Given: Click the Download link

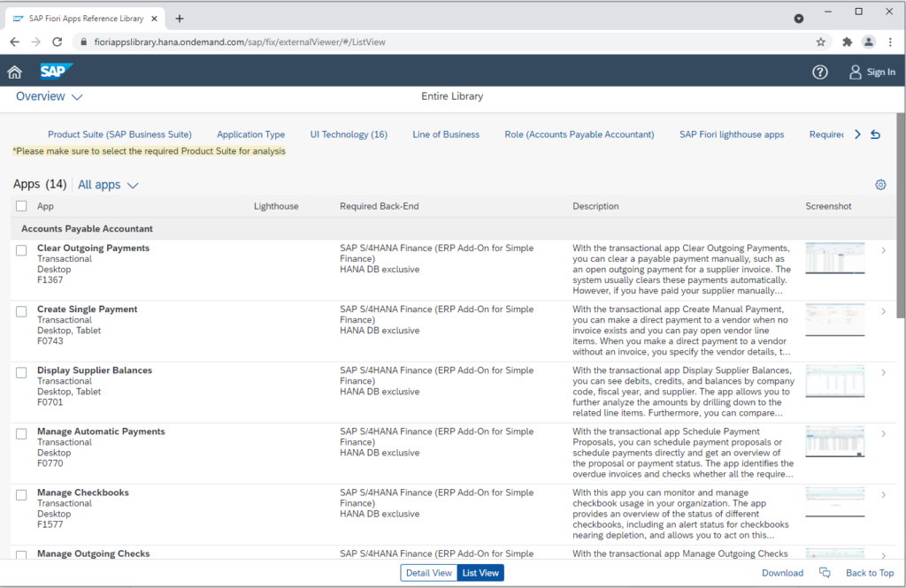Looking at the screenshot, I should (x=782, y=573).
